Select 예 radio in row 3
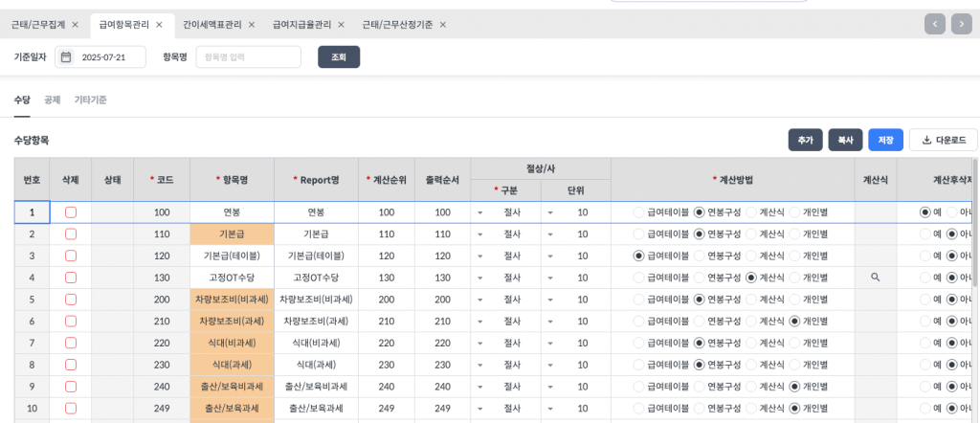Image resolution: width=980 pixels, height=423 pixels. (x=924, y=256)
